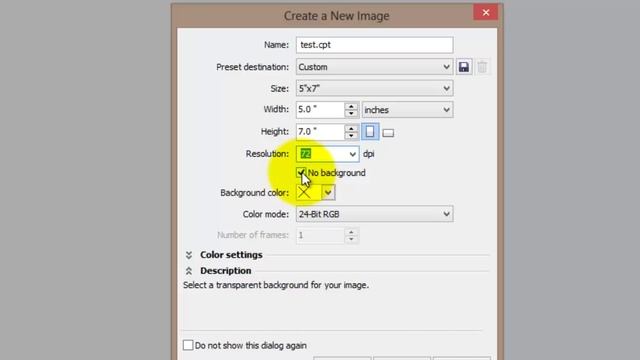640x360 pixels.
Task: Decrease Width with the down spinner arrow
Action: tap(351, 114)
